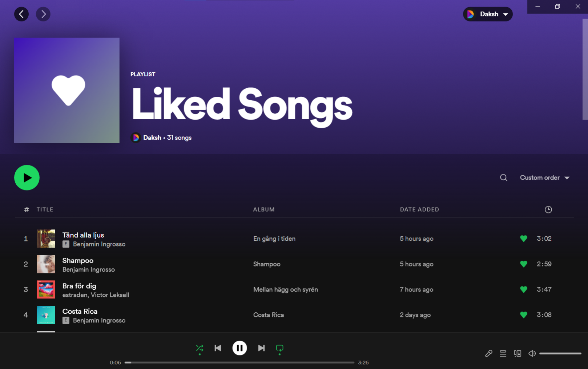Image resolution: width=588 pixels, height=369 pixels.
Task: Click the Tänd alla ljus album thumbnail
Action: [x=46, y=238]
